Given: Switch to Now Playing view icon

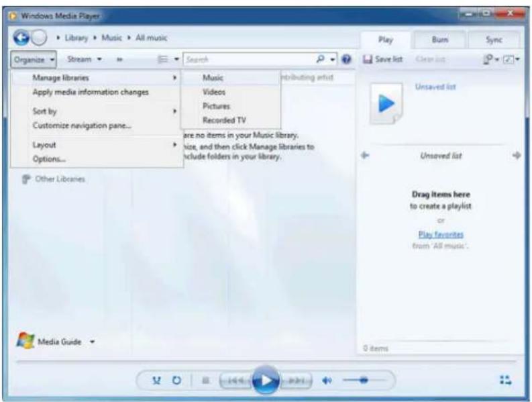Looking at the screenshot, I should [x=506, y=380].
